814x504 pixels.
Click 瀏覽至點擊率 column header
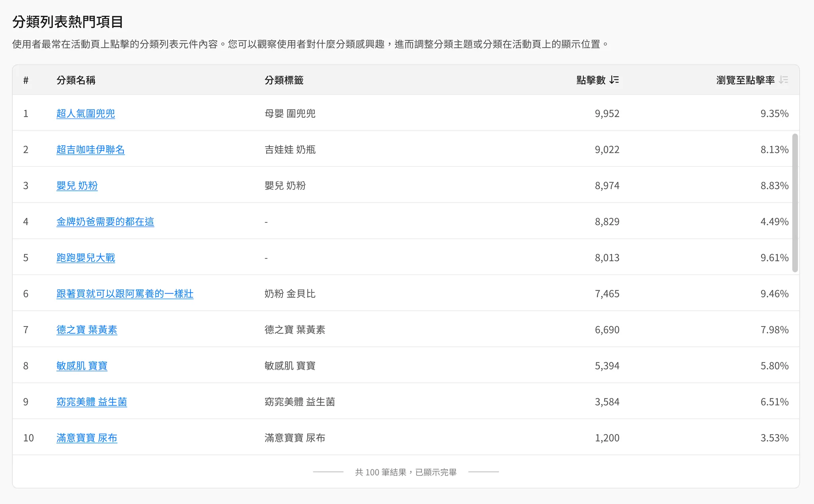[x=745, y=80]
